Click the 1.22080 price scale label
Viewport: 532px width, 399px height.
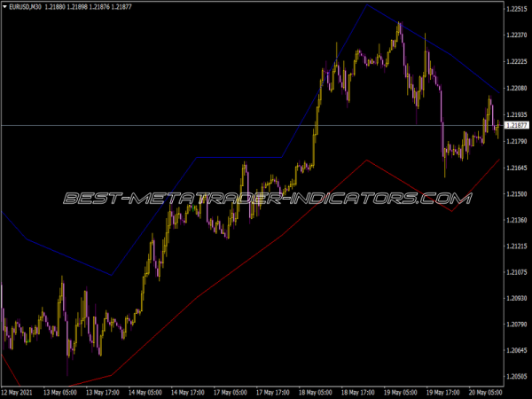click(x=517, y=88)
